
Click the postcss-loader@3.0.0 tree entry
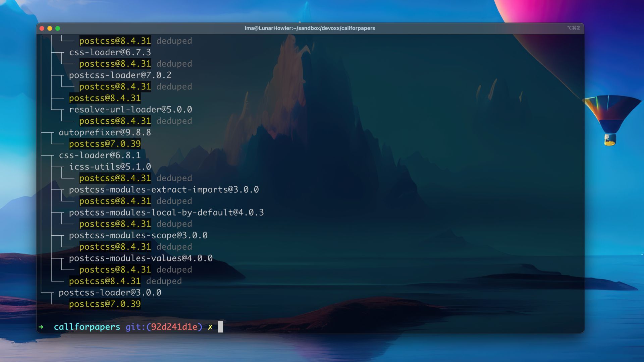pyautogui.click(x=110, y=293)
